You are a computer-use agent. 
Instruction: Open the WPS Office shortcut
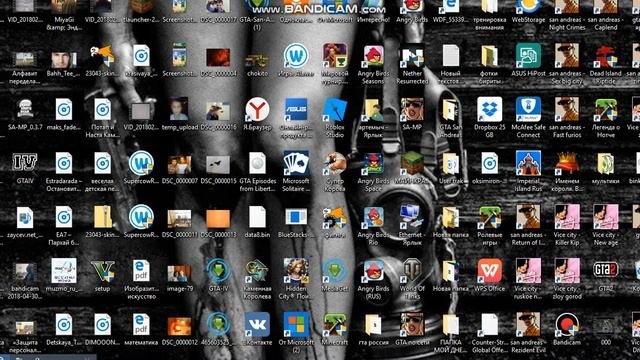click(x=489, y=271)
